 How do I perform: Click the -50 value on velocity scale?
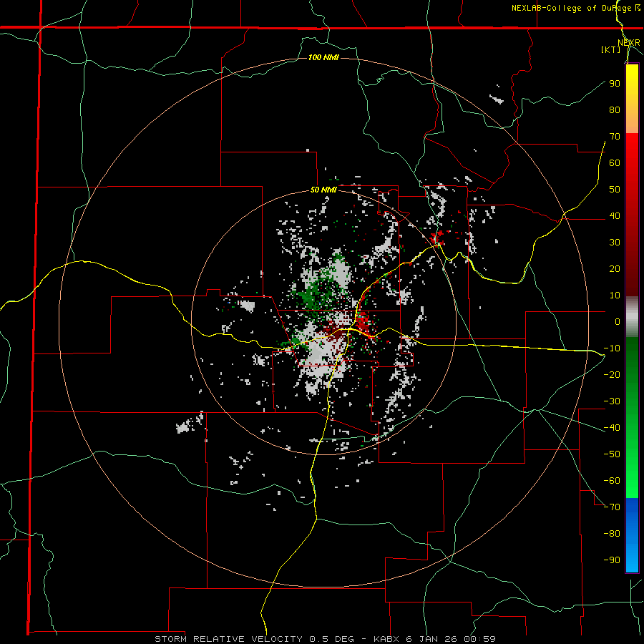click(x=612, y=454)
